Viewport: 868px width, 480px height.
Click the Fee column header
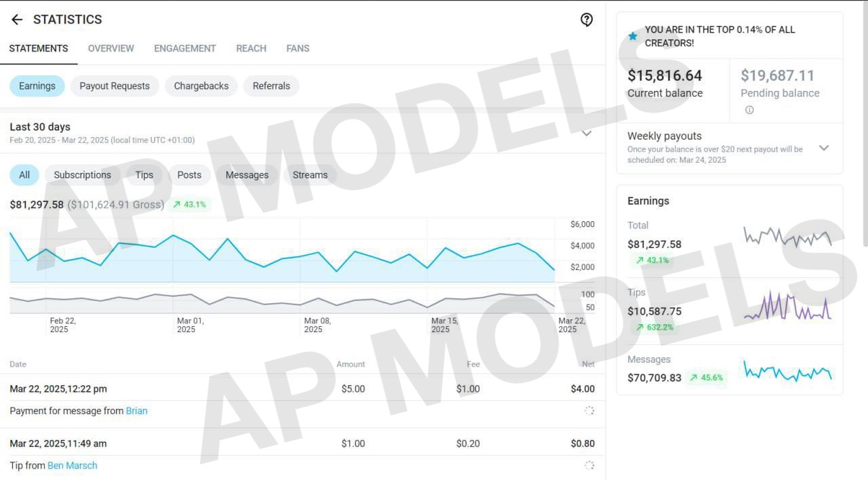coord(473,365)
